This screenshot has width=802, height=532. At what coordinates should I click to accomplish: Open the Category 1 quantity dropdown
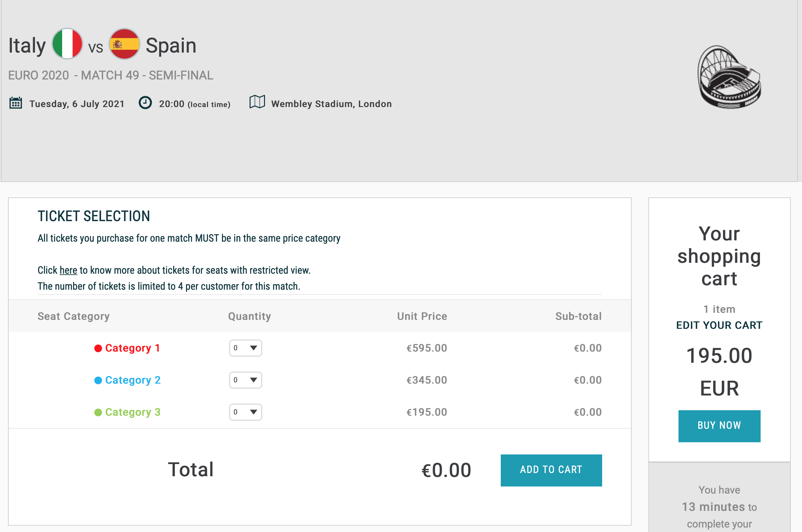(x=245, y=348)
